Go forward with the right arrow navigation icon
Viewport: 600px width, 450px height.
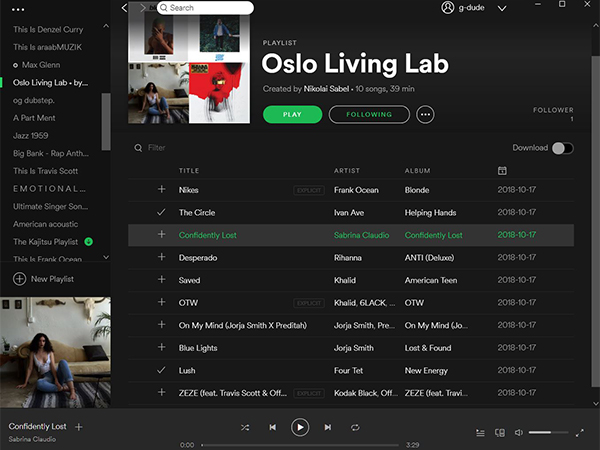pos(143,8)
